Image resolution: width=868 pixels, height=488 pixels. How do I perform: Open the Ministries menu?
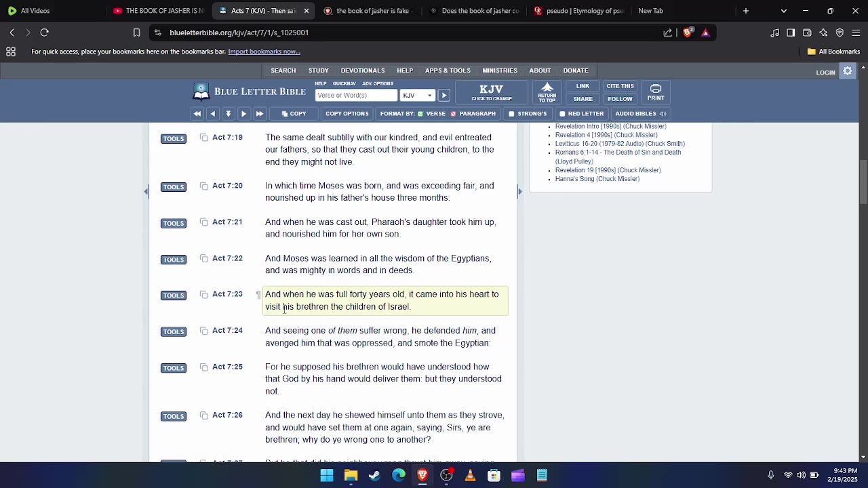pos(500,70)
